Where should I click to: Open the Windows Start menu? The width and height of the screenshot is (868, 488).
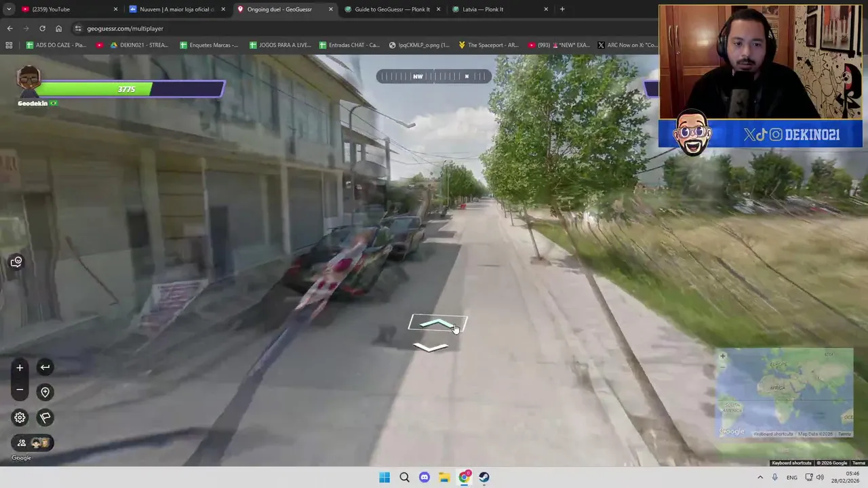[x=384, y=477]
